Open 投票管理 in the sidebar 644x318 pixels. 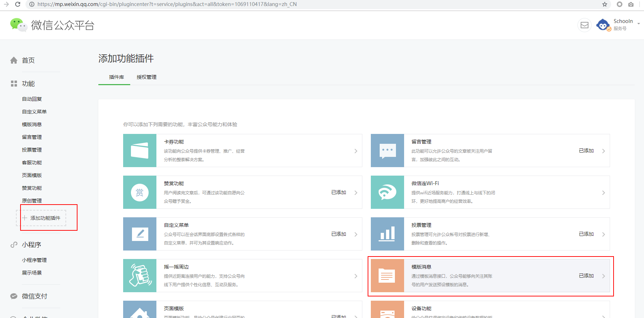(32, 150)
